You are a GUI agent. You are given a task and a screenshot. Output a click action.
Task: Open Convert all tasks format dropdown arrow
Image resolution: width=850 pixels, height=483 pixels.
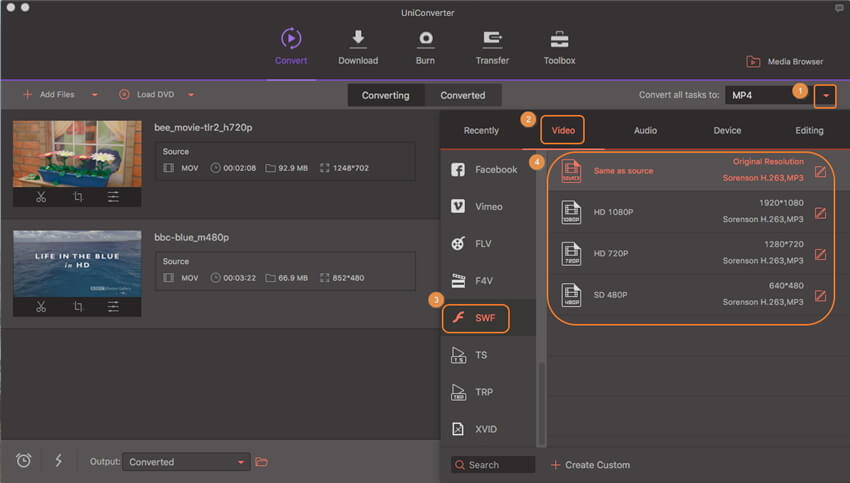click(x=825, y=96)
